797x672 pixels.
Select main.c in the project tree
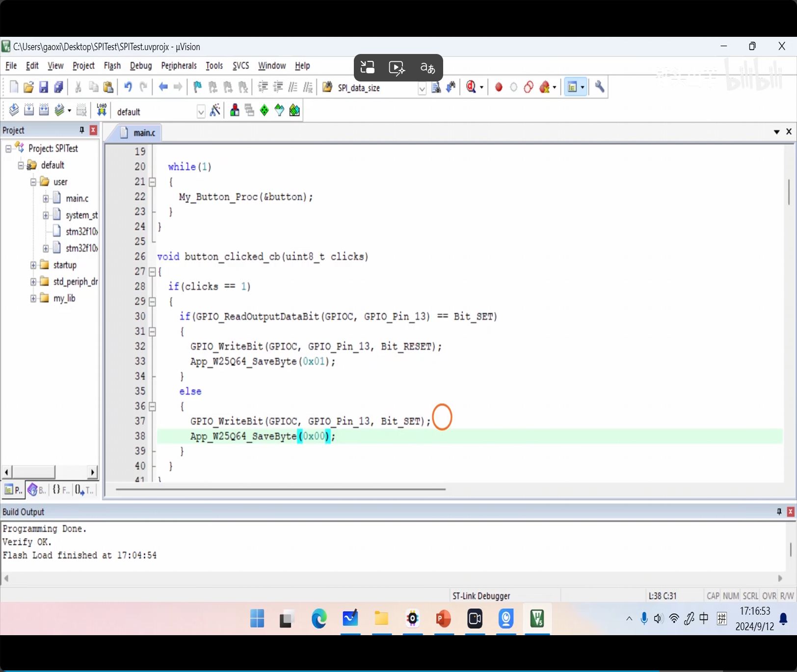[x=77, y=199]
